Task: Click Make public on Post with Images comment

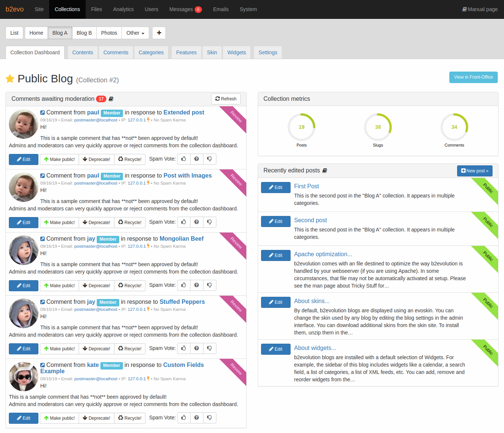Action: [59, 222]
